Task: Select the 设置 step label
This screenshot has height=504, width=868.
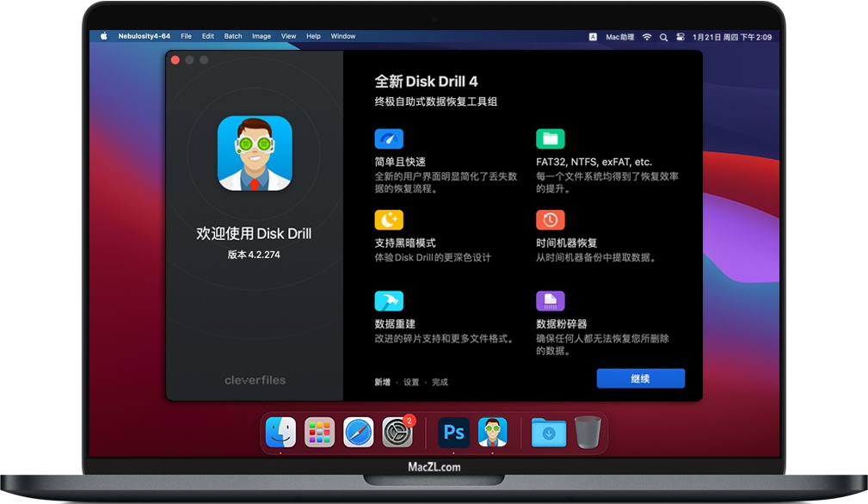Action: [x=411, y=382]
